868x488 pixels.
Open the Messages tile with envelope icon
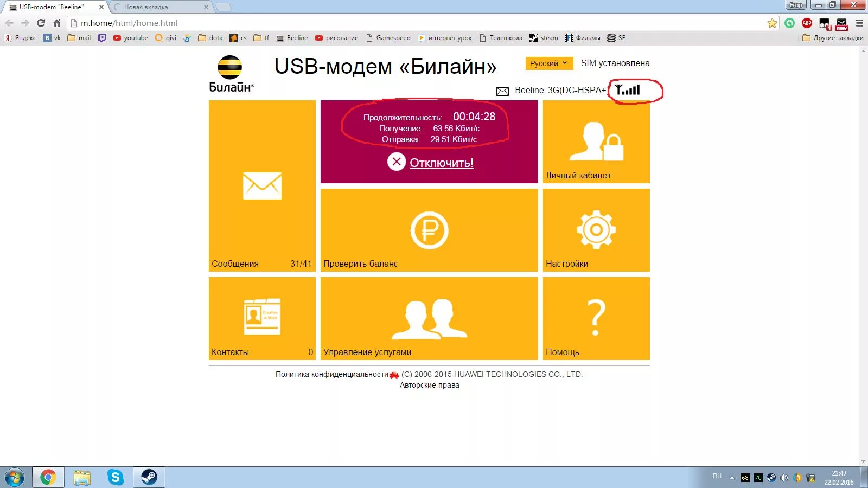pyautogui.click(x=262, y=185)
